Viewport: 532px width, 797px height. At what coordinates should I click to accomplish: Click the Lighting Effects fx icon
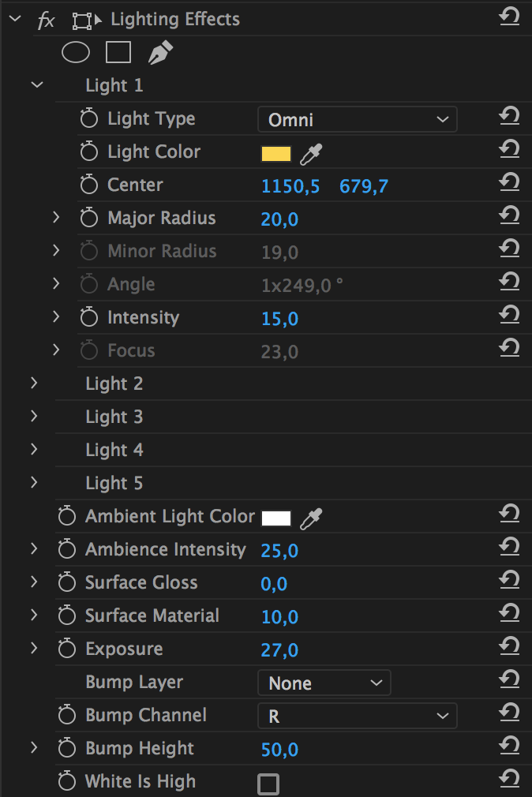(x=47, y=21)
